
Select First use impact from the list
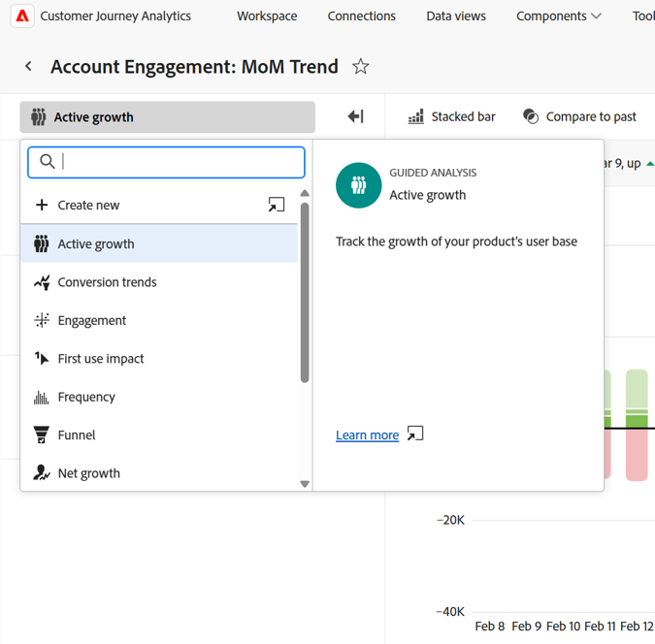tap(159, 358)
